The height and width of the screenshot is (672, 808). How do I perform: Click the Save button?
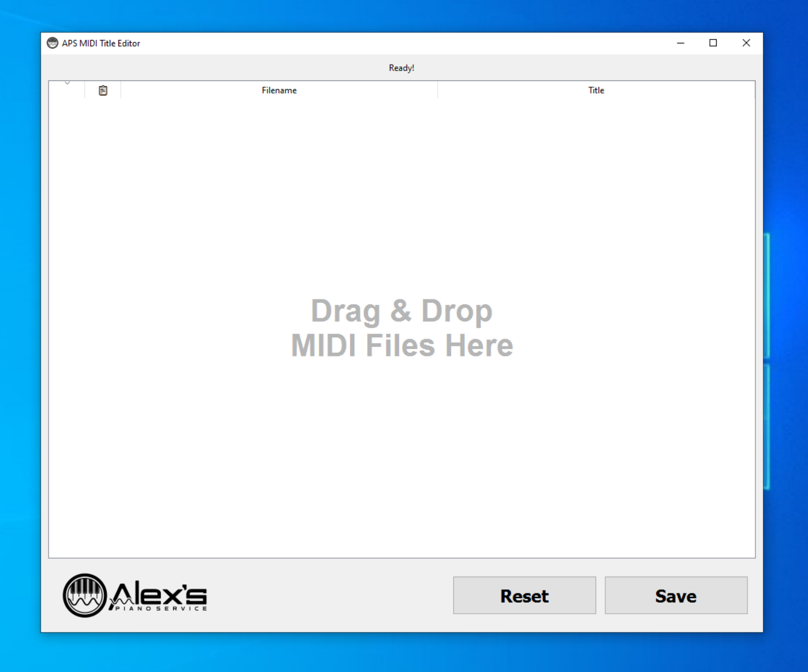pos(676,595)
